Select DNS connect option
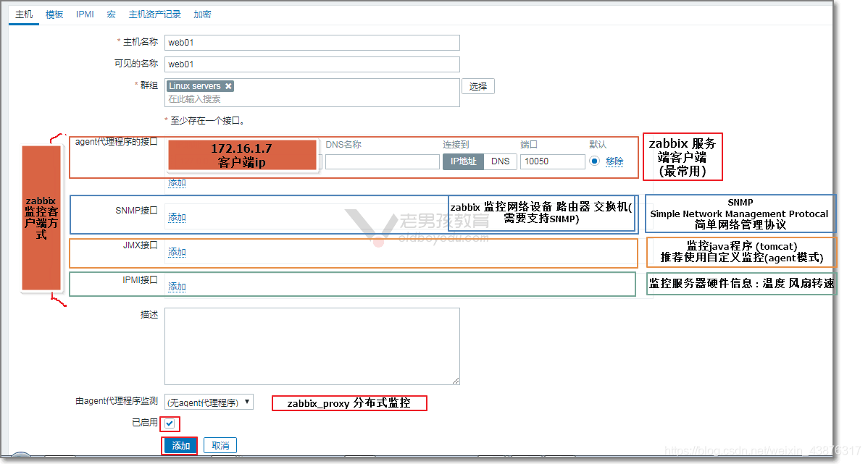Screen dimensions: 868x464 click(501, 161)
